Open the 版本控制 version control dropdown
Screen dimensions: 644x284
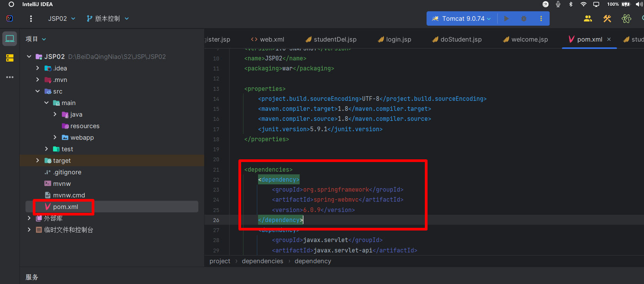(x=108, y=18)
